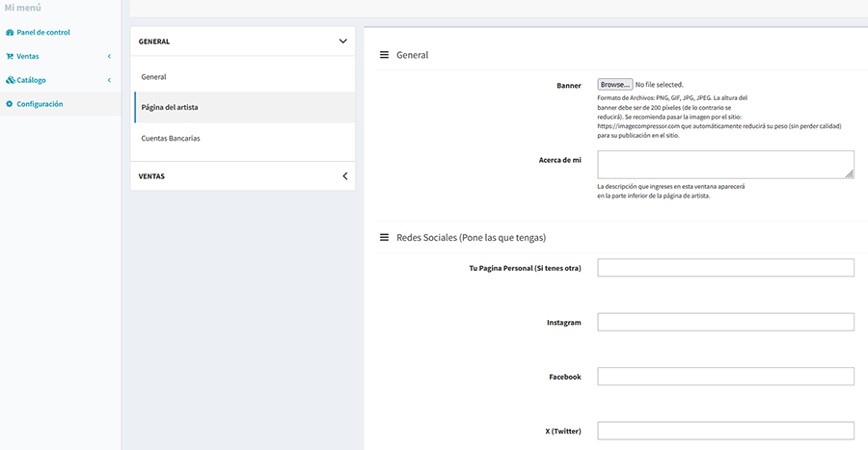868x450 pixels.
Task: Click the Tu Pagina Personal label
Action: click(525, 268)
